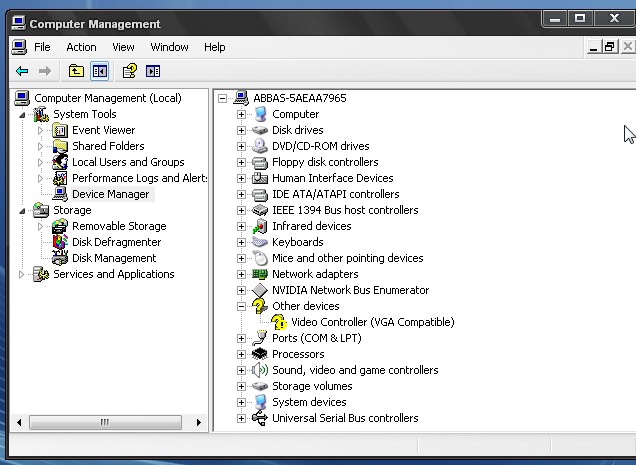Select Sound, video and game controllers label
Image resolution: width=636 pixels, height=465 pixels.
(355, 370)
